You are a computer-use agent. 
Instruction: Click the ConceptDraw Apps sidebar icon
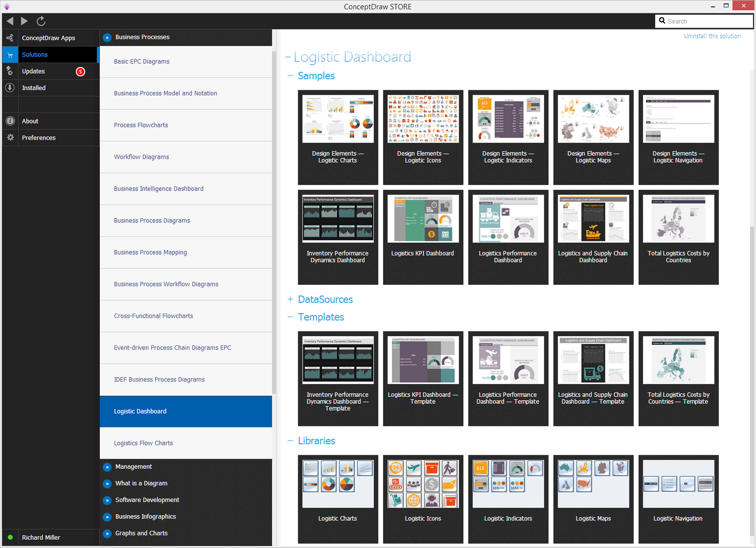(10, 38)
